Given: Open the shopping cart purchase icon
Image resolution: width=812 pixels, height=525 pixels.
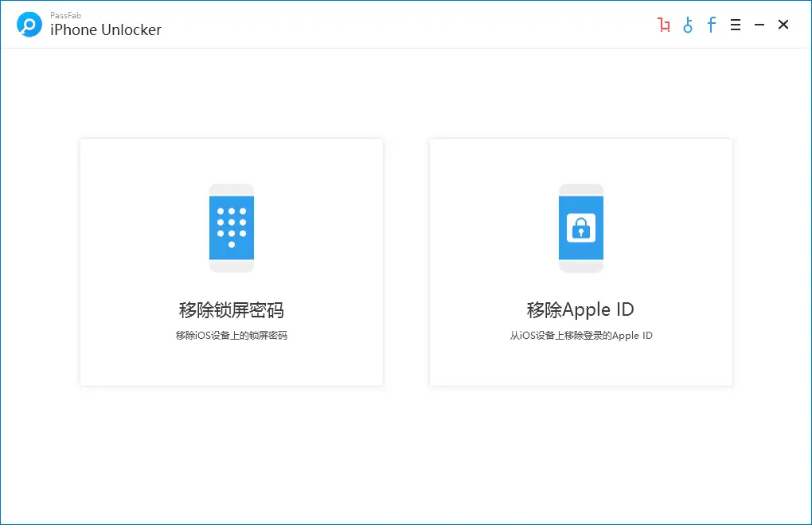Looking at the screenshot, I should pos(663,25).
